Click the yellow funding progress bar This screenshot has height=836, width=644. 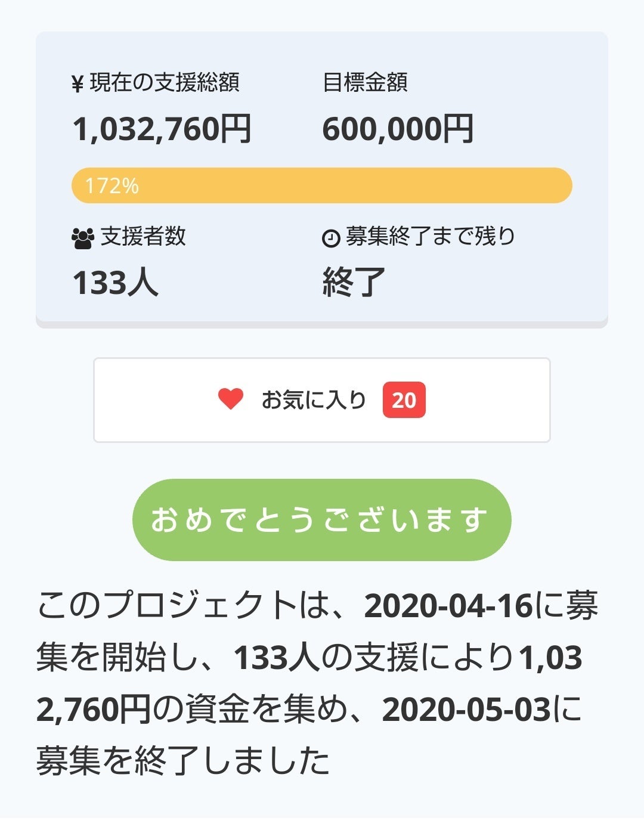(322, 185)
